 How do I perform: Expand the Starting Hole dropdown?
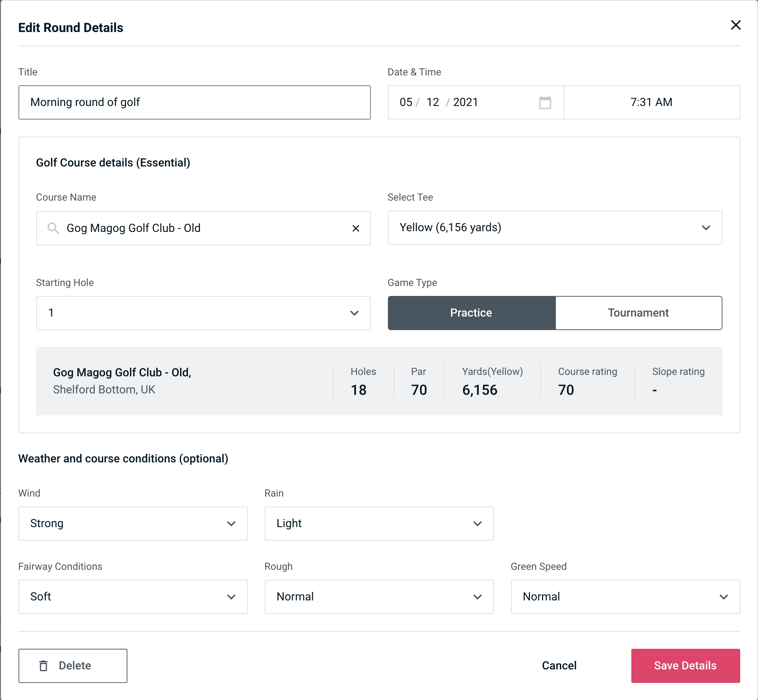coord(203,313)
